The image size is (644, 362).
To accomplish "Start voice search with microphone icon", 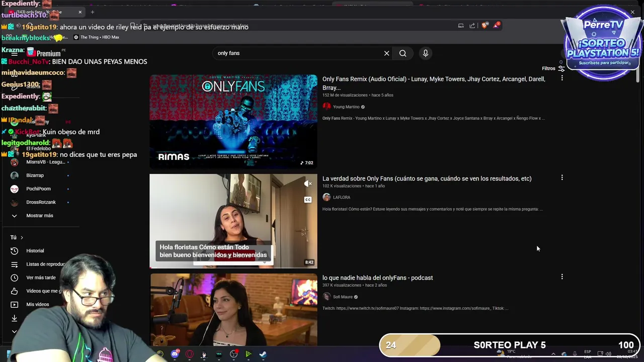I will (426, 53).
